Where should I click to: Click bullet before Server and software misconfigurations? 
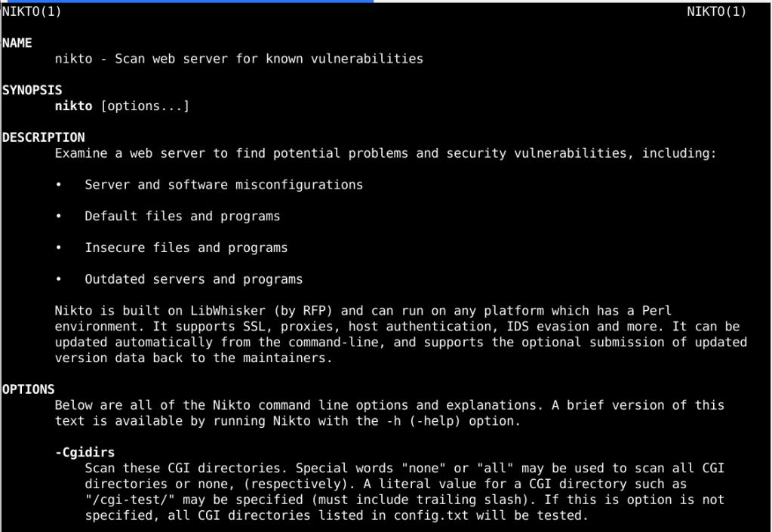click(x=59, y=185)
